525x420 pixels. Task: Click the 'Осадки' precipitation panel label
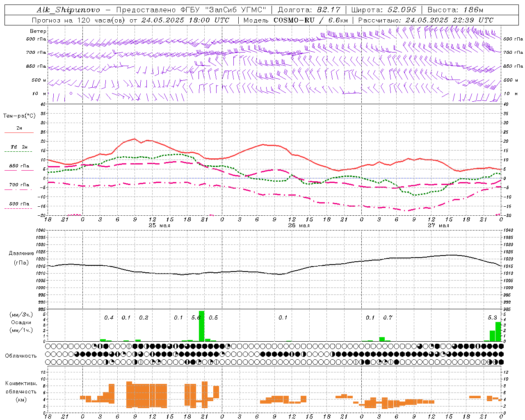(x=21, y=322)
